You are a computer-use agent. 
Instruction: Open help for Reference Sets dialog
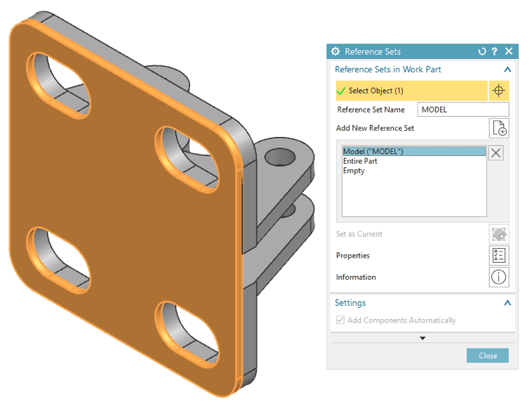click(x=495, y=51)
